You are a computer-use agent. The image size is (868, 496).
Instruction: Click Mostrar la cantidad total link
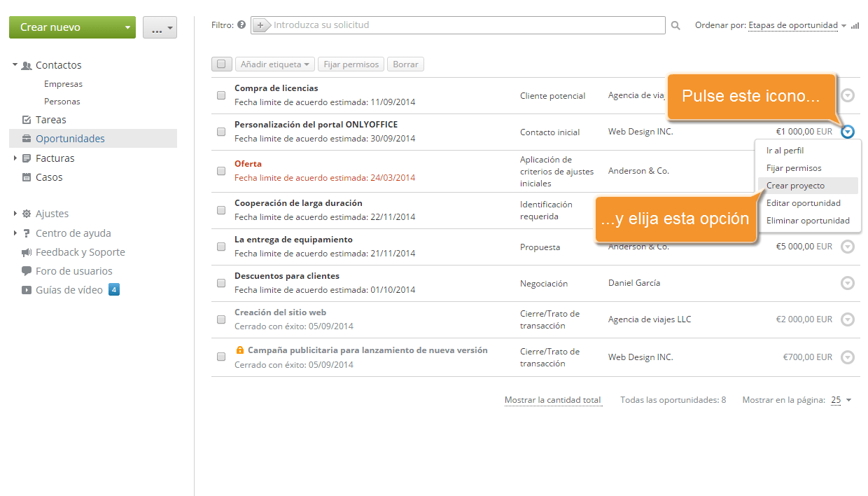(553, 400)
